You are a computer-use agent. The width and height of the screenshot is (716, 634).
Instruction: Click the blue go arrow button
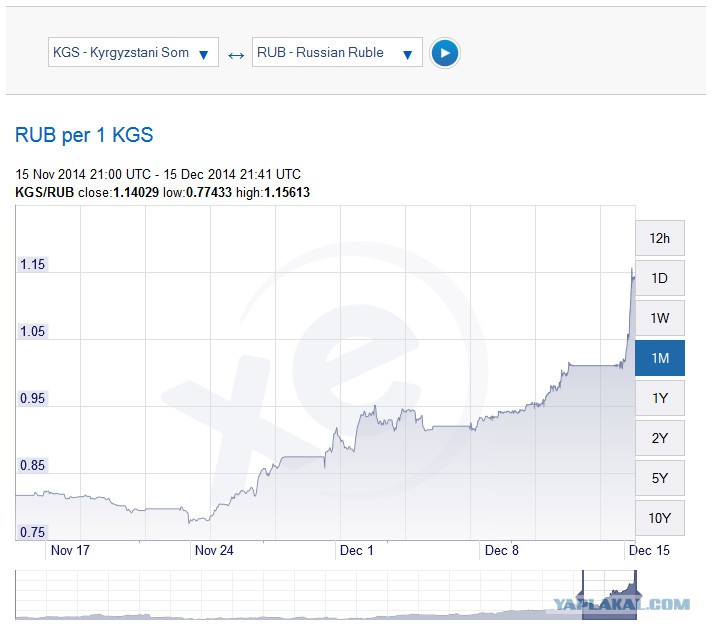coord(444,53)
